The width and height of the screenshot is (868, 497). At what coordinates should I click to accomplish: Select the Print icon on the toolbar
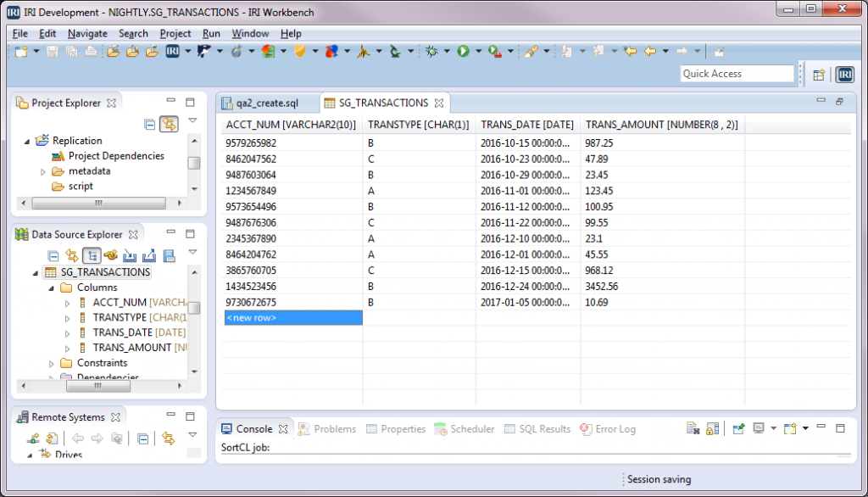(x=89, y=52)
